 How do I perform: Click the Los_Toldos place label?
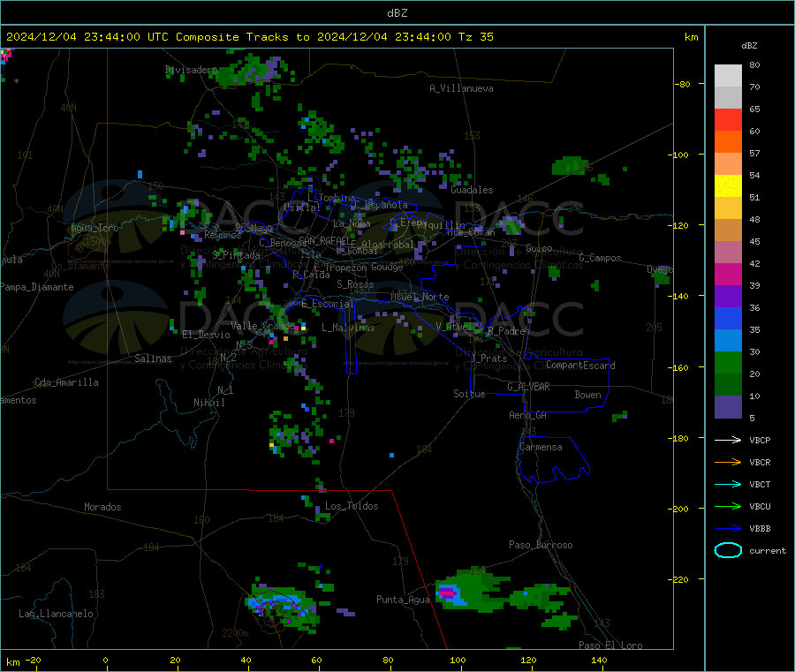(352, 506)
